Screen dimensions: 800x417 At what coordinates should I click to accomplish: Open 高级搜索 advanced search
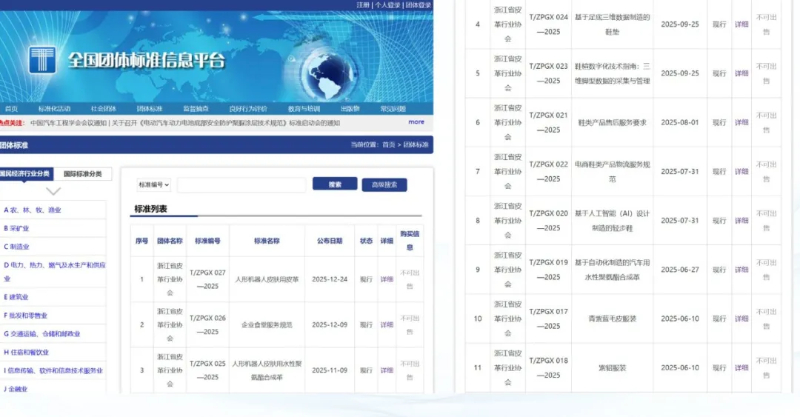point(384,185)
